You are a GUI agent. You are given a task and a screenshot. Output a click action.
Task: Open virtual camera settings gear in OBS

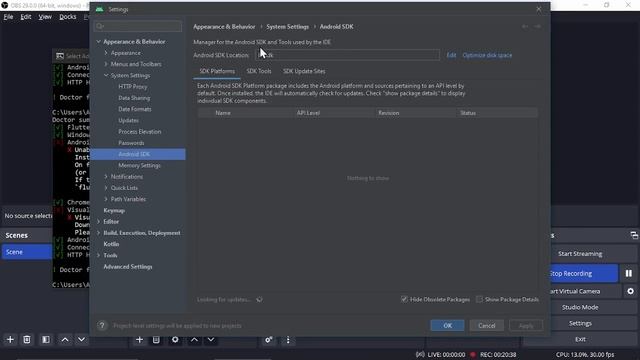pyautogui.click(x=631, y=291)
